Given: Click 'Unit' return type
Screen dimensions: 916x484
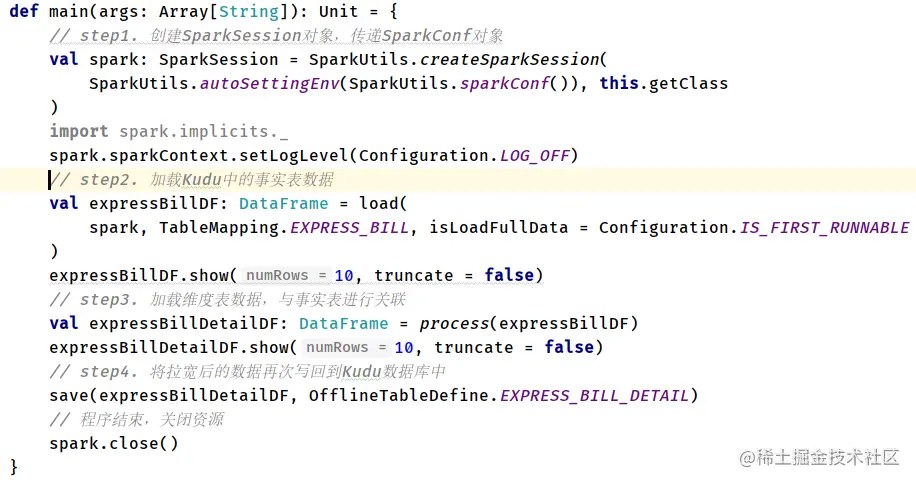Looking at the screenshot, I should click(338, 11).
